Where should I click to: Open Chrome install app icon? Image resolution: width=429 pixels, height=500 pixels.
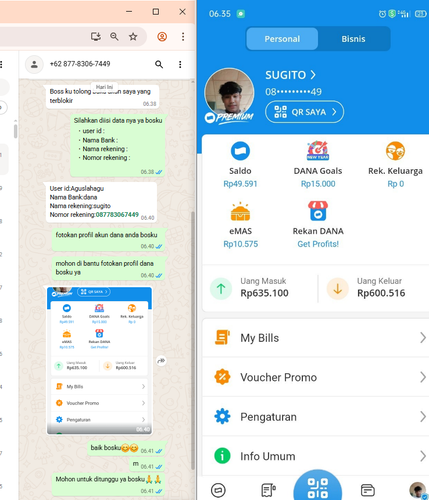(96, 36)
